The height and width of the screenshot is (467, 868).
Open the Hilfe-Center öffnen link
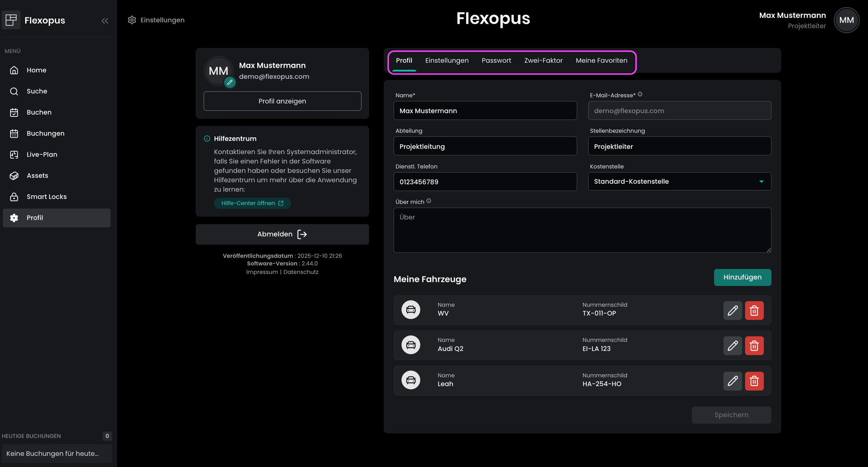click(252, 203)
